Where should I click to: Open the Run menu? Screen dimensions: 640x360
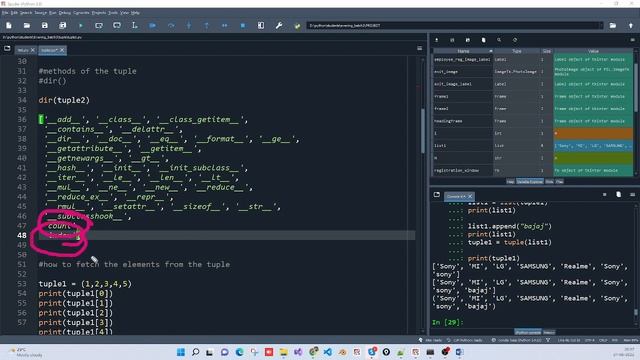[x=53, y=13]
